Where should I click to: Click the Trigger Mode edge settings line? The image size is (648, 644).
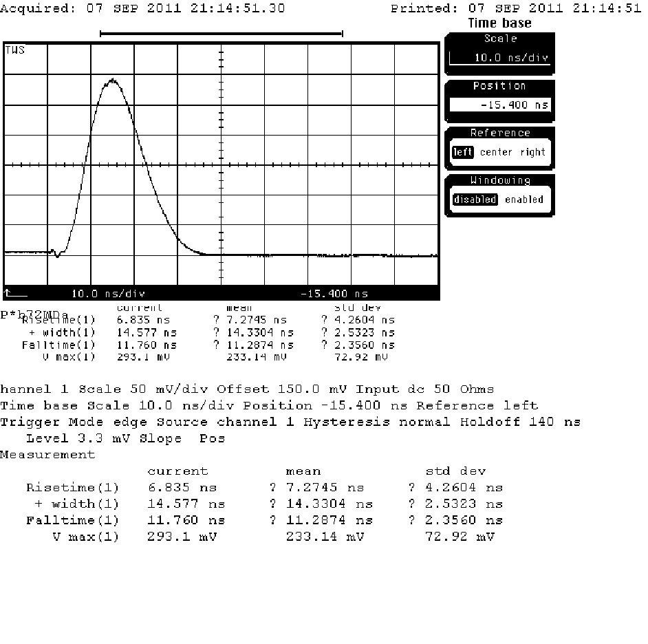(290, 422)
